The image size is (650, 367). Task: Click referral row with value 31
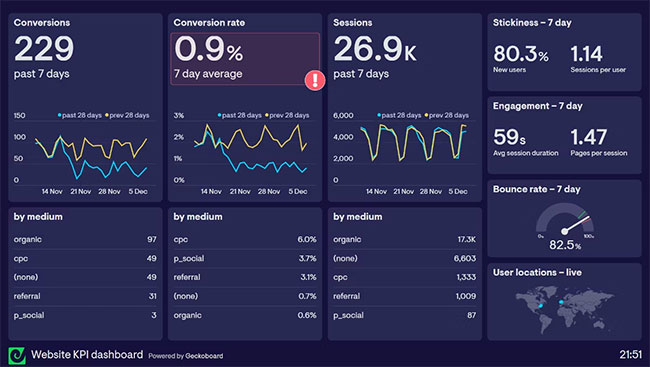(85, 296)
